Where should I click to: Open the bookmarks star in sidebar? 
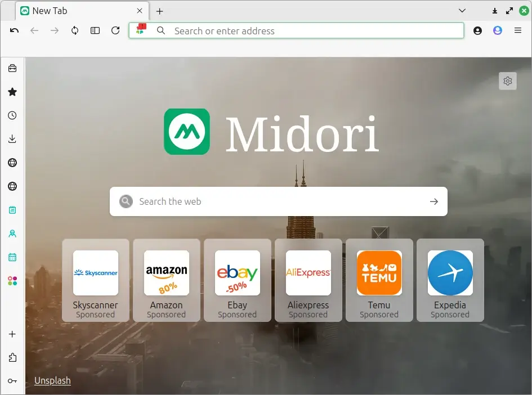pyautogui.click(x=12, y=92)
